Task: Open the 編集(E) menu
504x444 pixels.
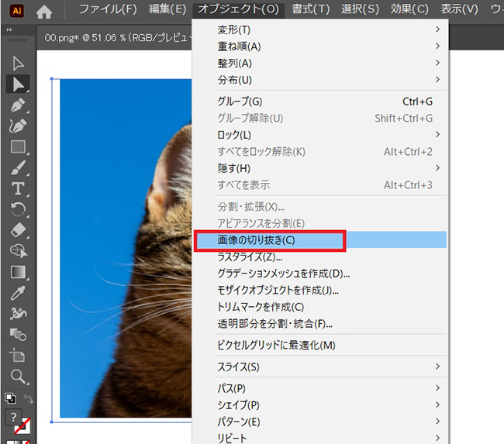Action: pos(167,9)
